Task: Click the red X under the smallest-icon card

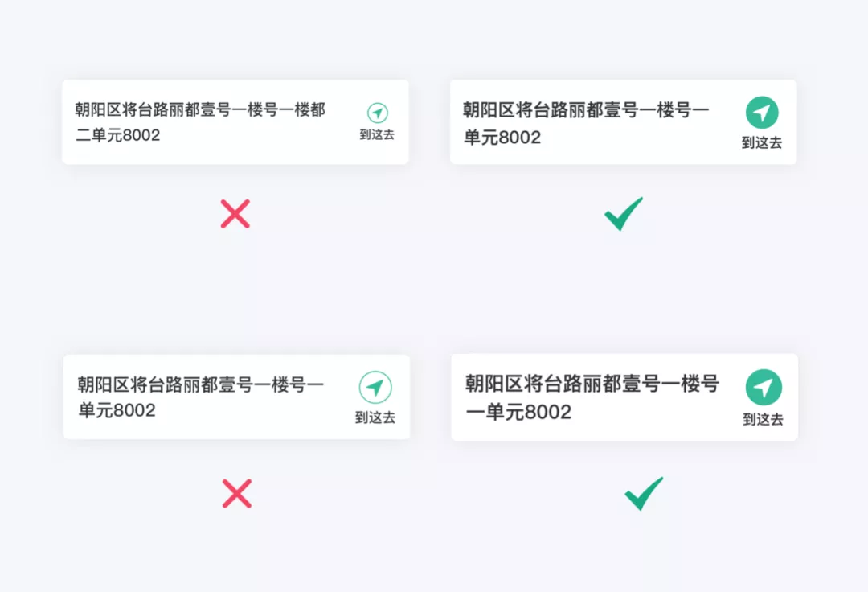Action: (x=235, y=214)
